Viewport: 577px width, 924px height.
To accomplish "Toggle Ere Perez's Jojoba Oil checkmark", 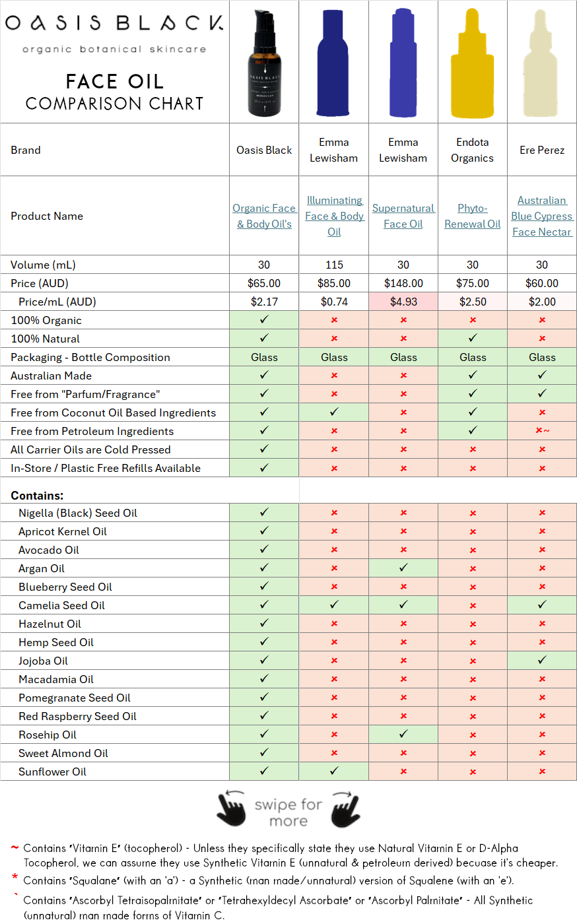I will (x=542, y=660).
